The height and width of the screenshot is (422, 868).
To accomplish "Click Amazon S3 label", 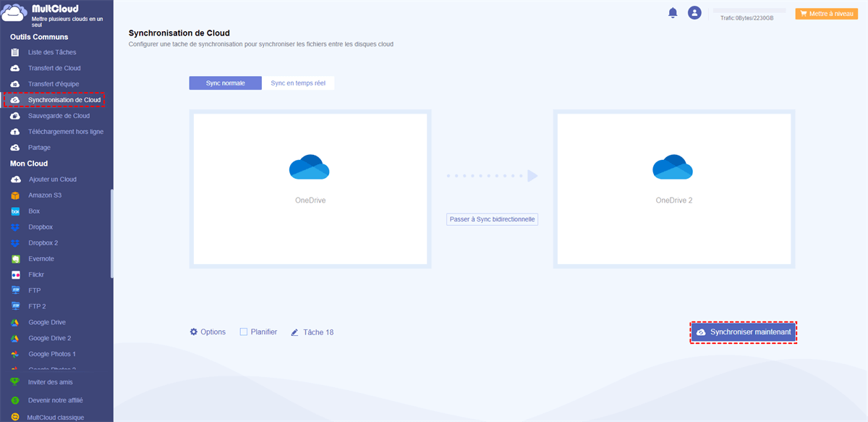I will [x=46, y=195].
